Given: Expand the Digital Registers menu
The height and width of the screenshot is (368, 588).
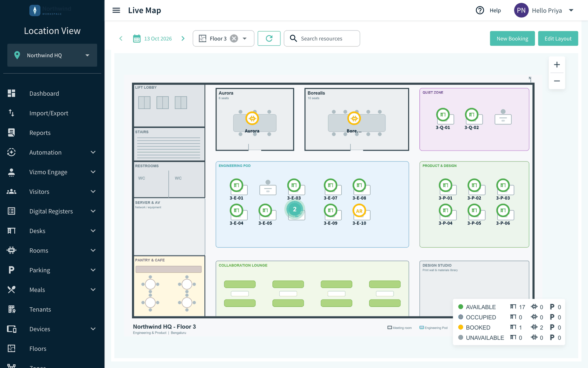Looking at the screenshot, I should point(93,211).
